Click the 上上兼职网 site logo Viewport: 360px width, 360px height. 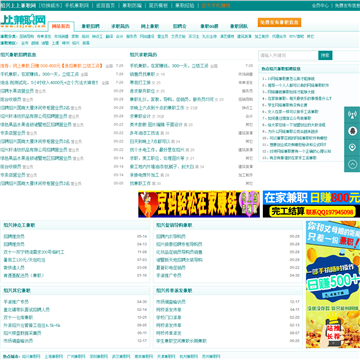pos(23,21)
